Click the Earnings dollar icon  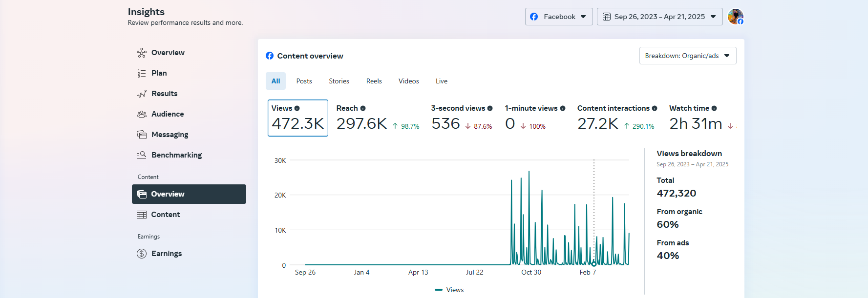(x=142, y=254)
